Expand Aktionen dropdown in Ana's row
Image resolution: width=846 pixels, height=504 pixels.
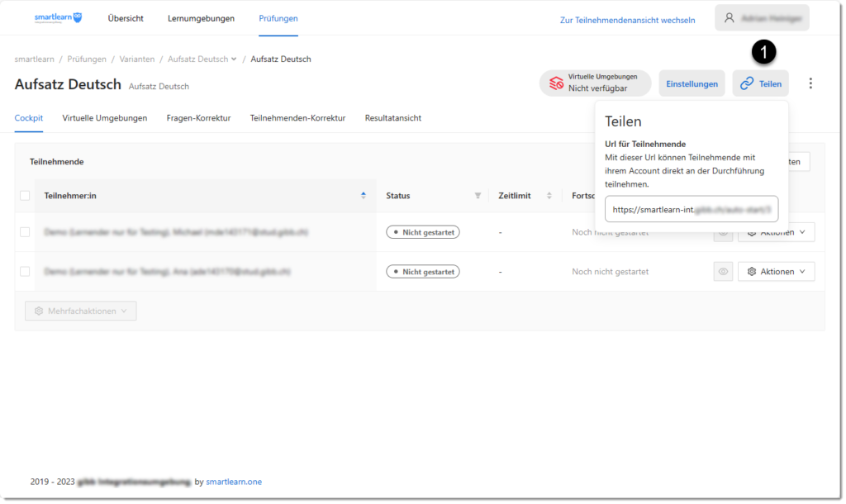coord(776,272)
